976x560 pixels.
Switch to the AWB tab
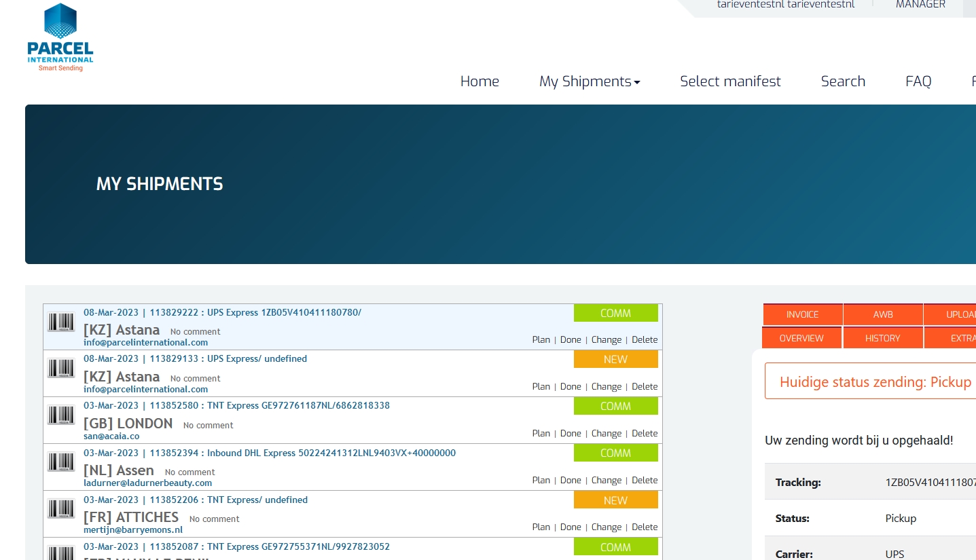coord(883,315)
